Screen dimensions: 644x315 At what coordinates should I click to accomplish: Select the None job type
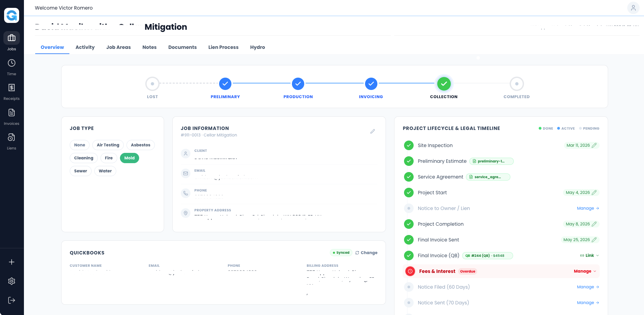coord(80,145)
